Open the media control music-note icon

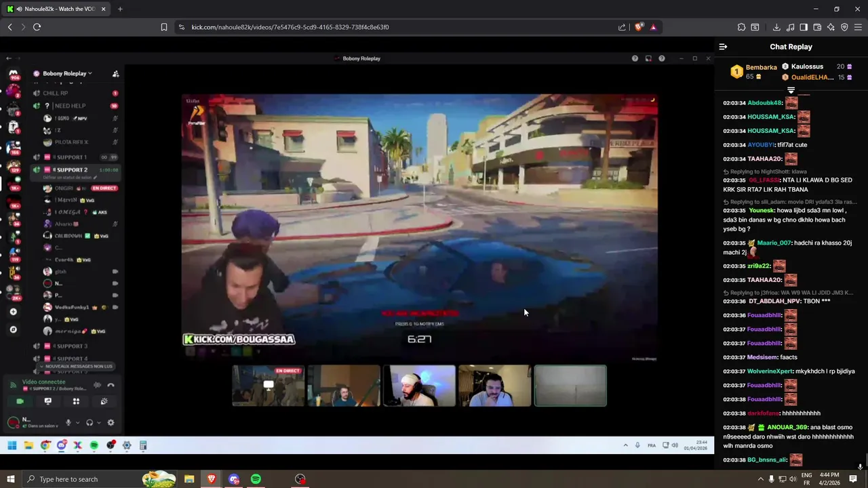pos(790,27)
